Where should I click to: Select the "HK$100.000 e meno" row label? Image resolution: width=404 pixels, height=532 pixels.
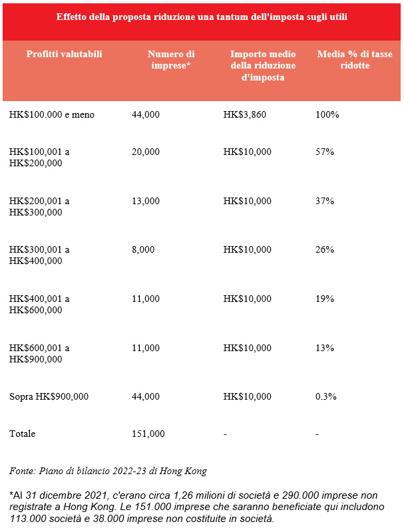tap(52, 115)
